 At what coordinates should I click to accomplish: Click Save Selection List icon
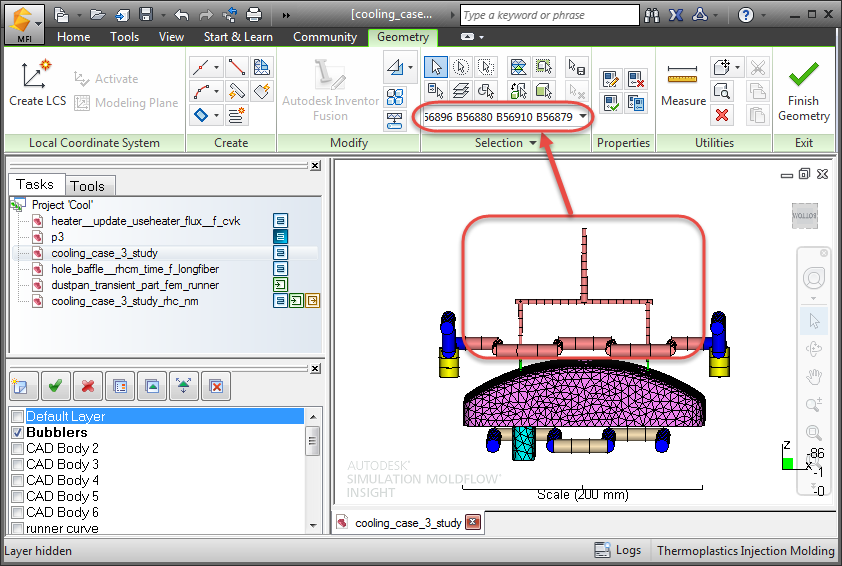click(x=577, y=67)
